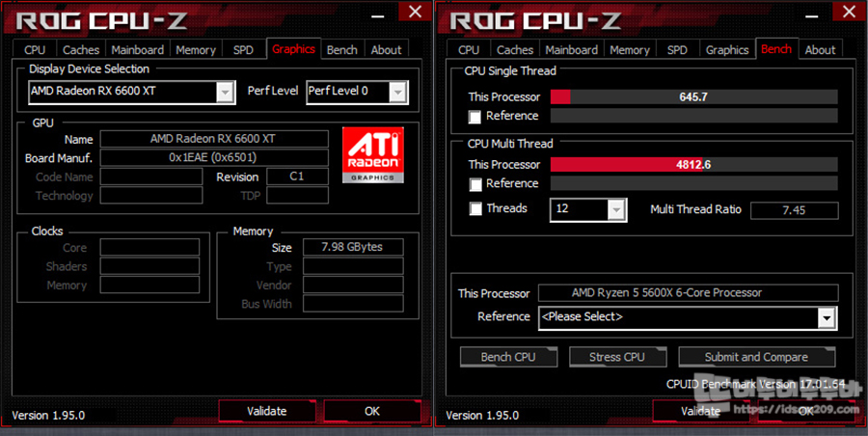Click Validate in the Graphics window
Viewport: 868px width, 436px height.
tap(267, 411)
